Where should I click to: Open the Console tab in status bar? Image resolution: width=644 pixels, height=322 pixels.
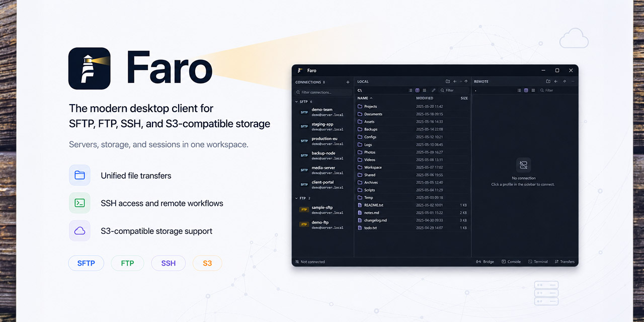[511, 262]
